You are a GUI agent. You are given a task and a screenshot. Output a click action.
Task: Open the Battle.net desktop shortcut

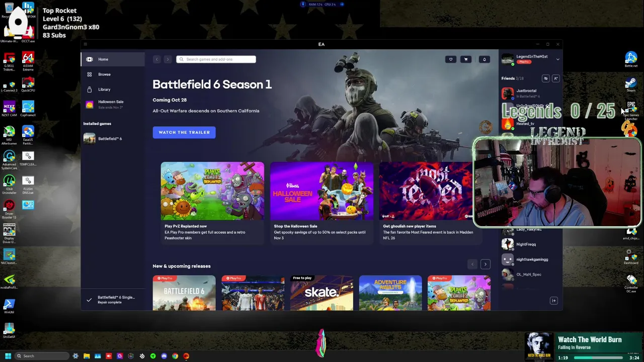click(x=631, y=60)
